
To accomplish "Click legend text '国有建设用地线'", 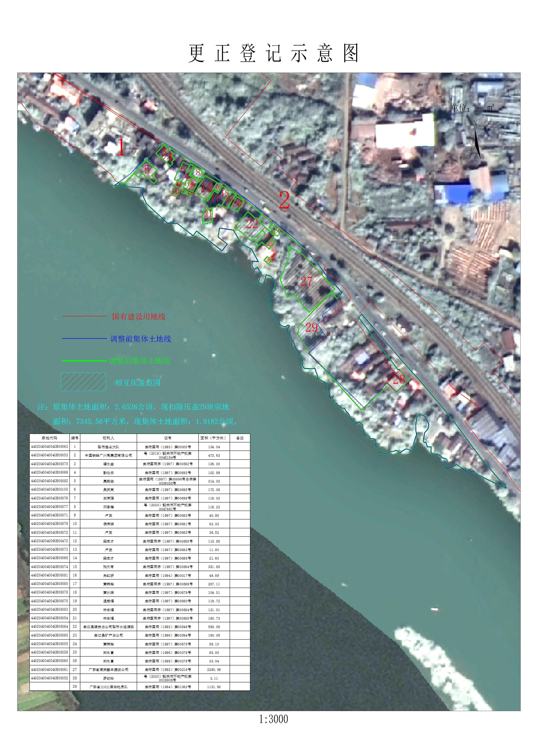I will (139, 316).
